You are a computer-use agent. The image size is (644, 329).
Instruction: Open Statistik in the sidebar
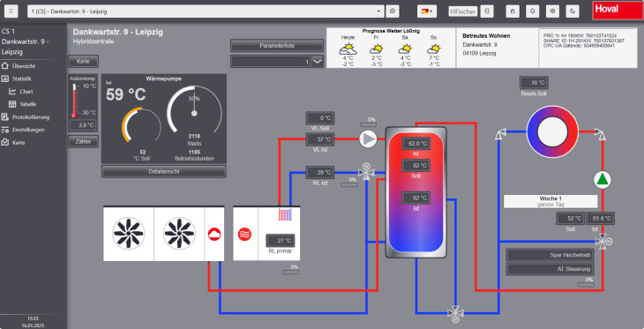pyautogui.click(x=22, y=79)
